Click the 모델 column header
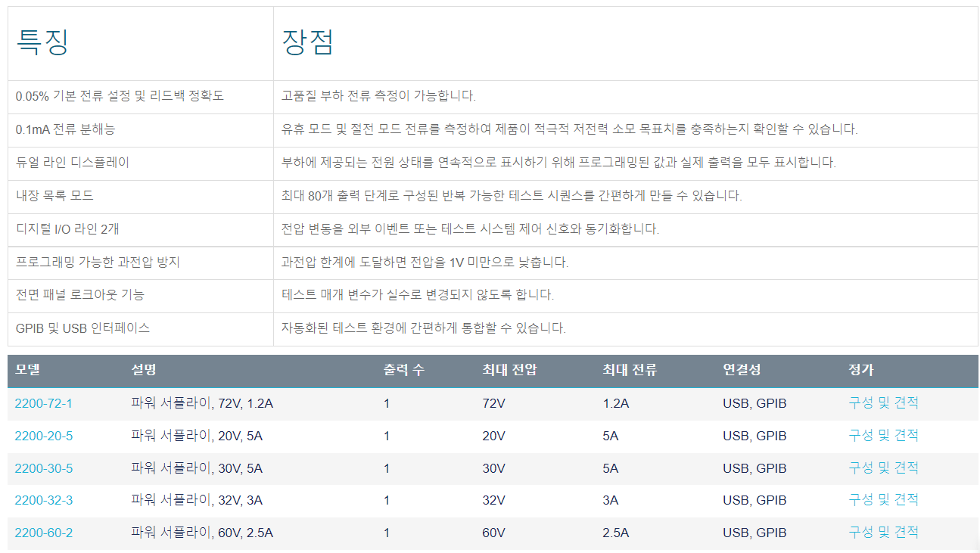The height and width of the screenshot is (553, 980). [x=27, y=370]
